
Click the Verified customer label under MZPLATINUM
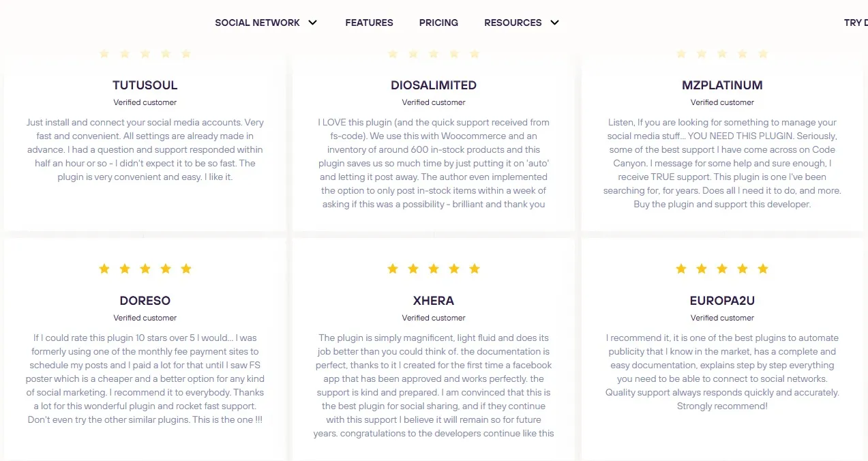point(722,102)
